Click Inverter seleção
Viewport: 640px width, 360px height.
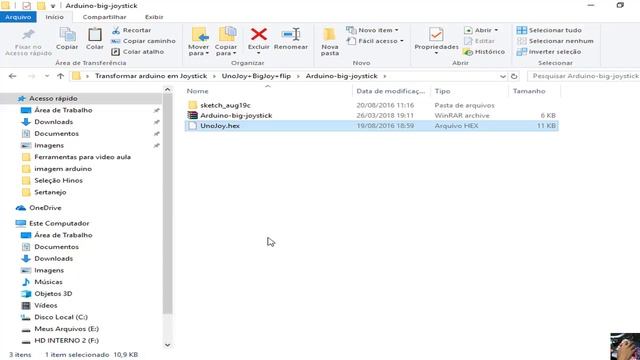click(549, 52)
